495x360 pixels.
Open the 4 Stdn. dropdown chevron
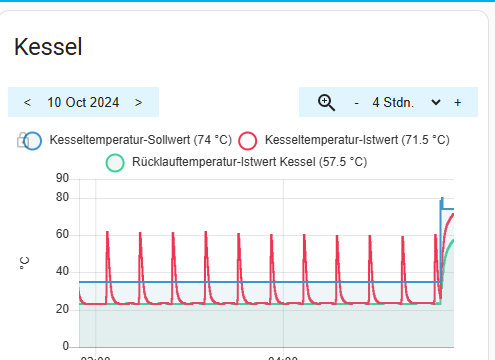(x=436, y=102)
